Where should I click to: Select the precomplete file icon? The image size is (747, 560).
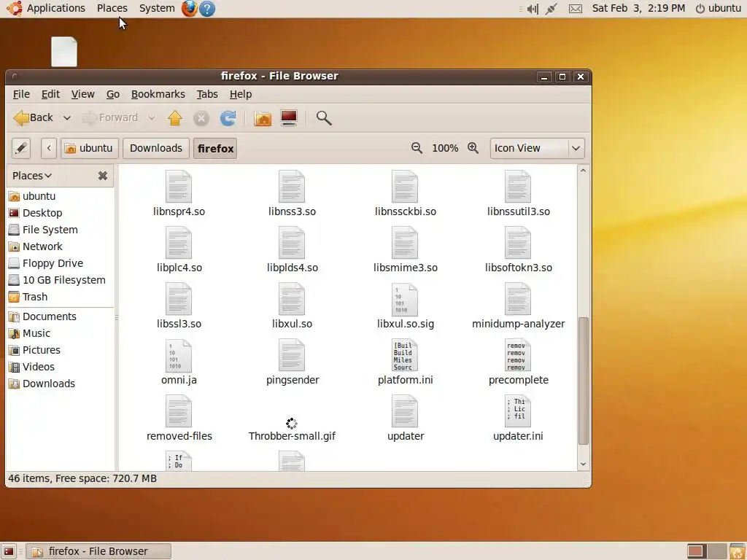point(518,355)
